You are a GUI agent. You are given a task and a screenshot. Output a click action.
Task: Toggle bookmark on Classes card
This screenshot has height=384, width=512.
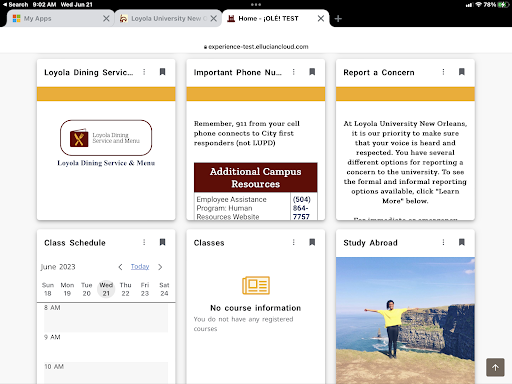pos(312,242)
